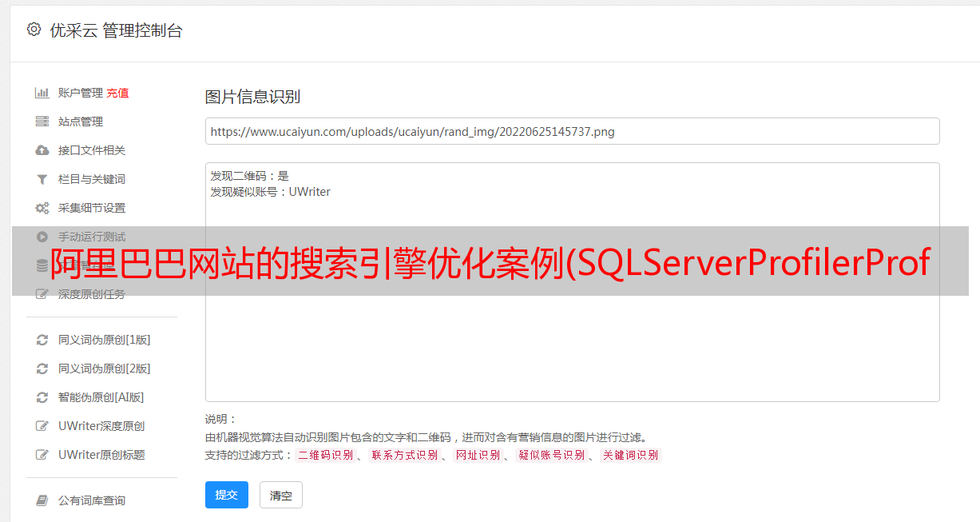
Task: Click inside the recognition result text area
Action: [x=572, y=282]
